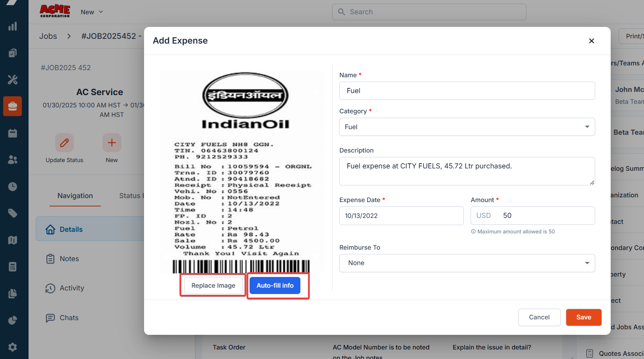The width and height of the screenshot is (644, 359).
Task: Switch to the Navigation tab
Action: 75,196
